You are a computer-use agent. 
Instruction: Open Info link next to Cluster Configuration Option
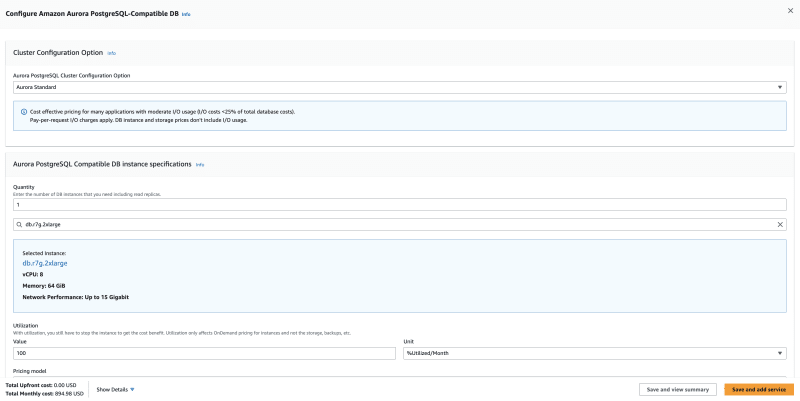[111, 53]
